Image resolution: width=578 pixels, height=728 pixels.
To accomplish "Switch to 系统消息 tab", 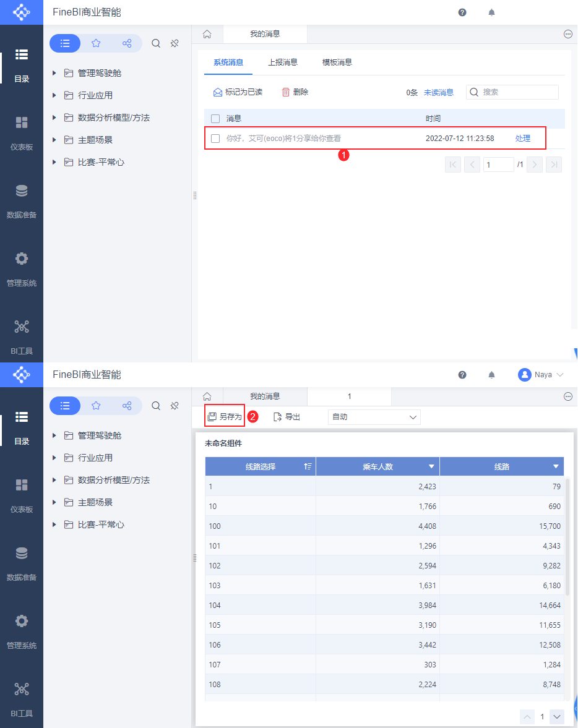I will point(228,62).
